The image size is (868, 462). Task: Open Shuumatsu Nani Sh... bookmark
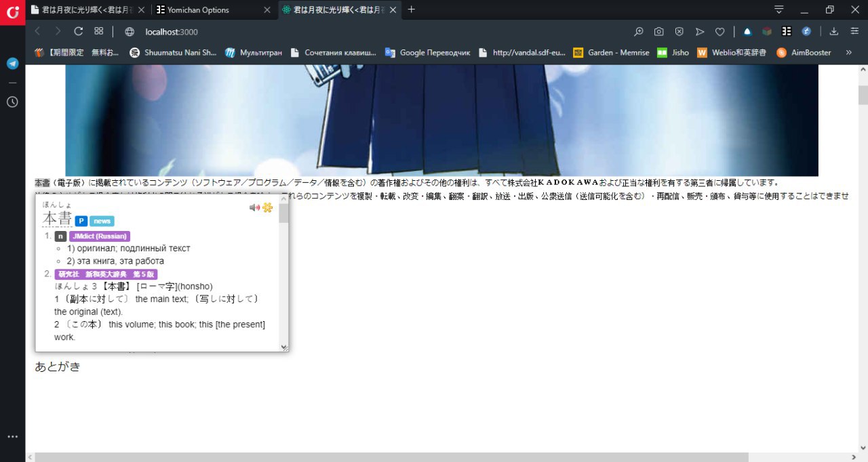tap(173, 52)
